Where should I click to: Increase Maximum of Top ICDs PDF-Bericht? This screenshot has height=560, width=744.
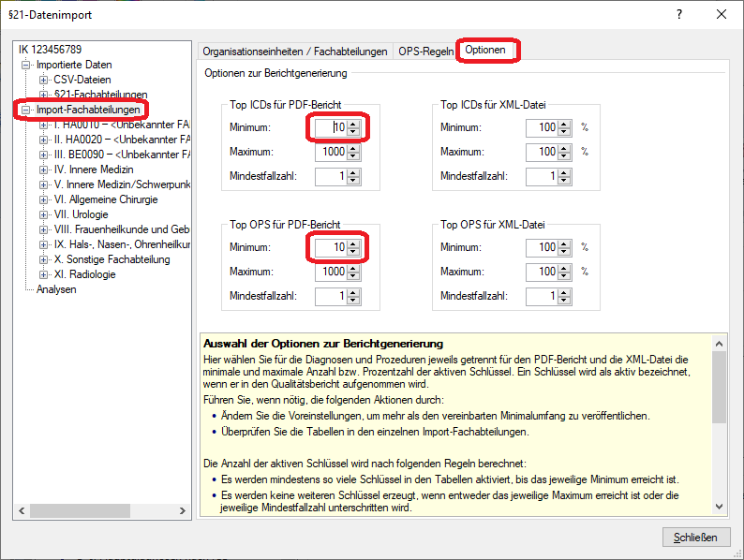[353, 148]
